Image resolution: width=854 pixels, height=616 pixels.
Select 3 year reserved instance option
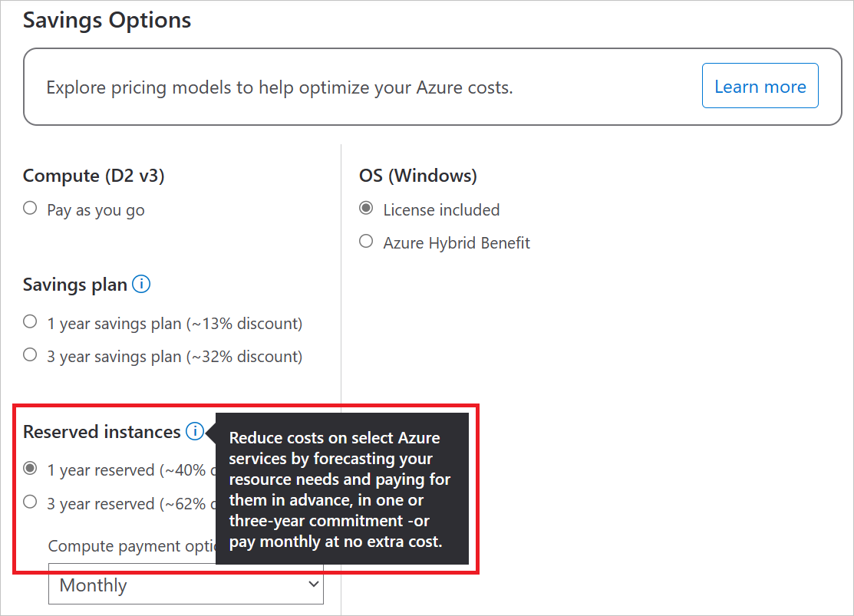click(x=28, y=501)
